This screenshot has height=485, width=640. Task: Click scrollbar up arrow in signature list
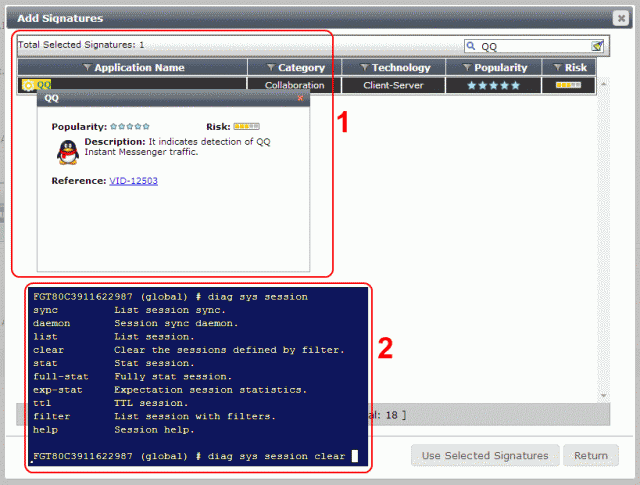click(x=603, y=84)
